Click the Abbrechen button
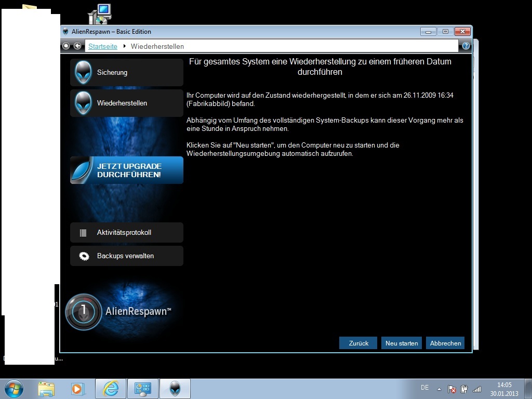532x399 pixels. (x=445, y=343)
